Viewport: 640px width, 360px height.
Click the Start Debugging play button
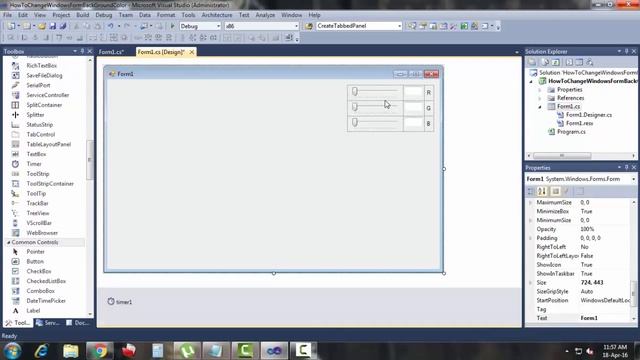click(172, 26)
